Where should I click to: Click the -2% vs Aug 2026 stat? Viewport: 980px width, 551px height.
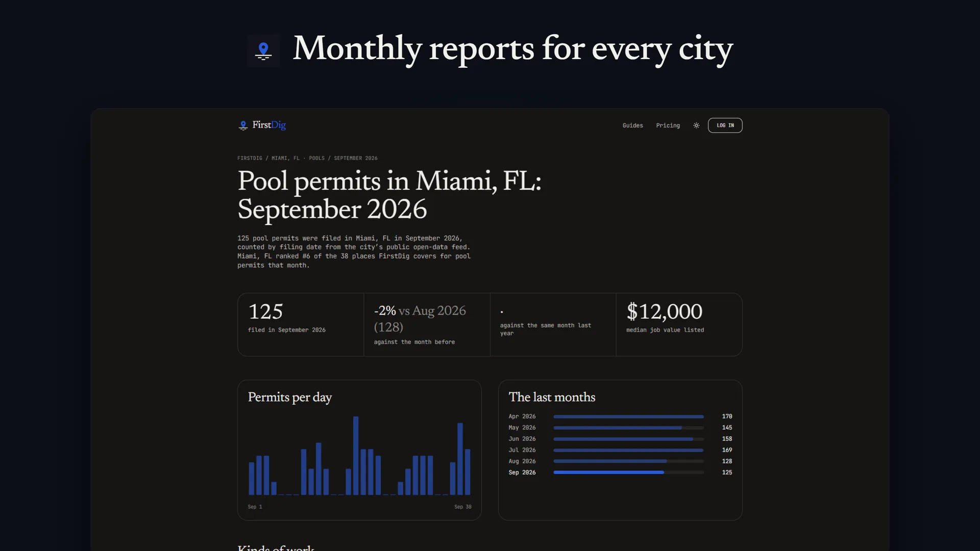(x=420, y=318)
